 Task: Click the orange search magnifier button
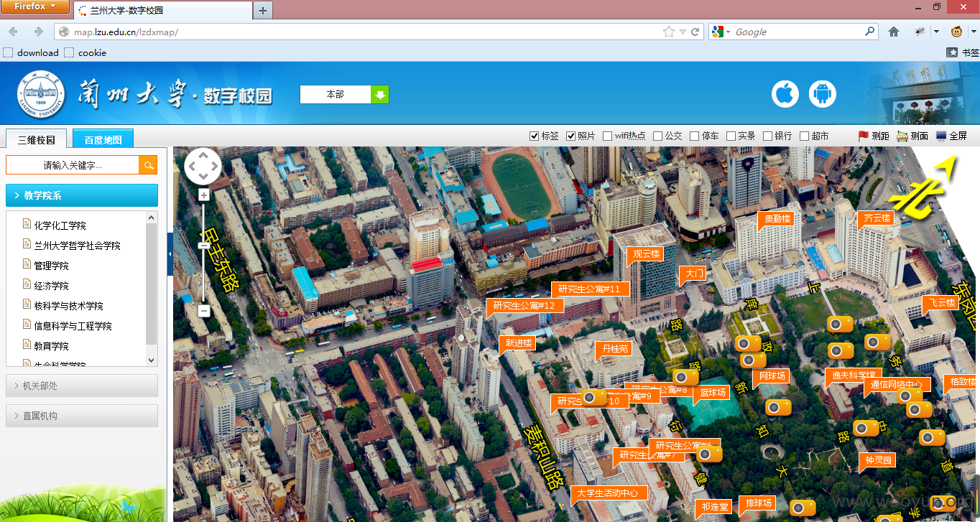tap(148, 165)
